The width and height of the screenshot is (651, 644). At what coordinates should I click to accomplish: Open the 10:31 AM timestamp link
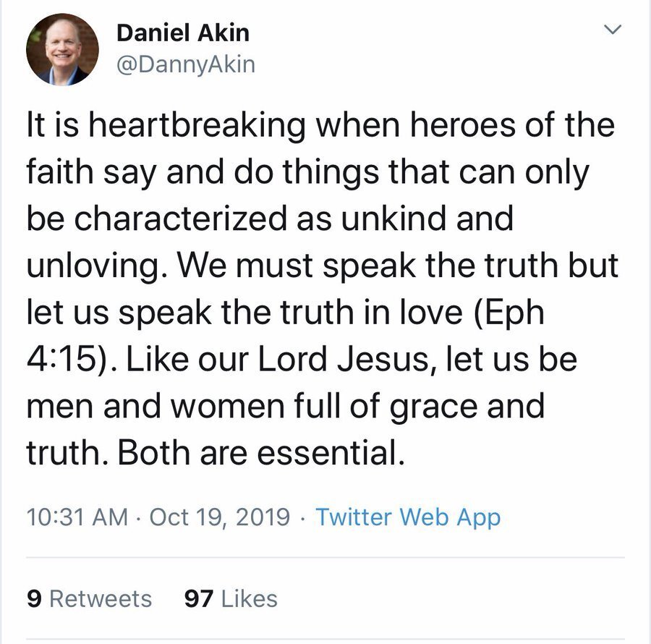tap(77, 517)
